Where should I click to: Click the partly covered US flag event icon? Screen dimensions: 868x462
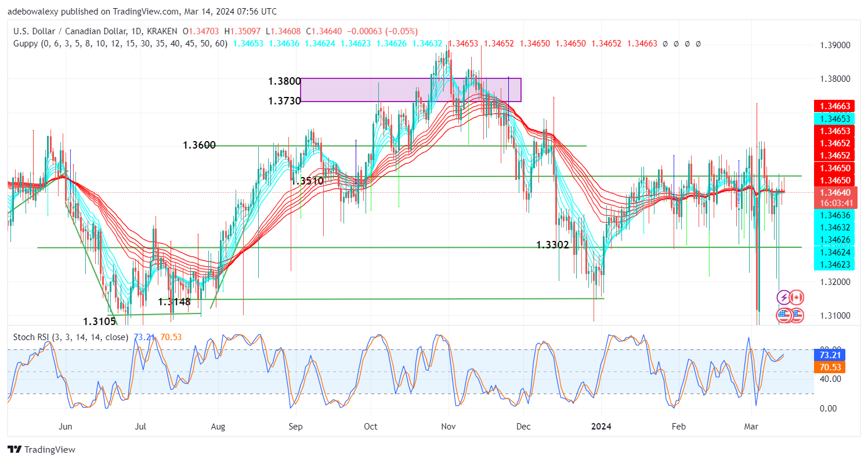(x=798, y=316)
